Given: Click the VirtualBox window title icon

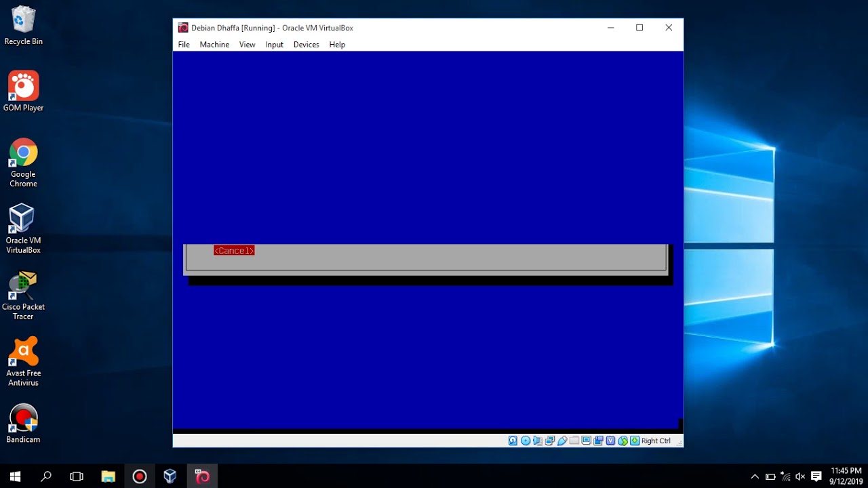Looking at the screenshot, I should (183, 28).
